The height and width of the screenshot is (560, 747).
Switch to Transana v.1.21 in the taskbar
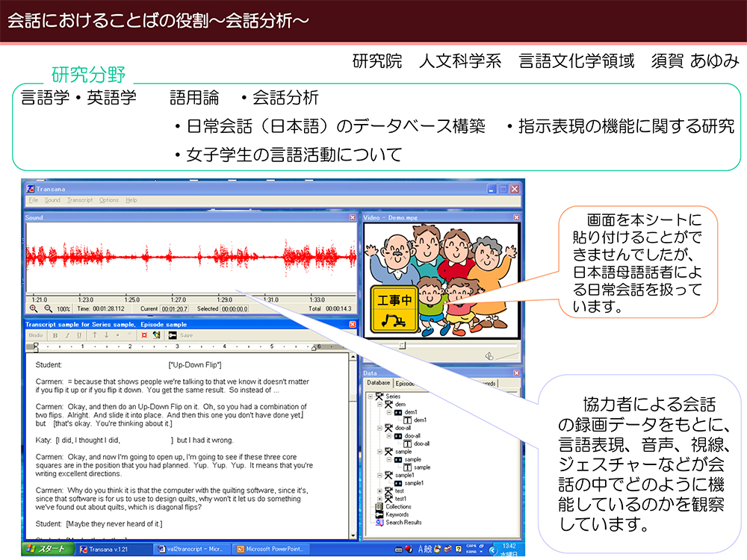click(114, 549)
